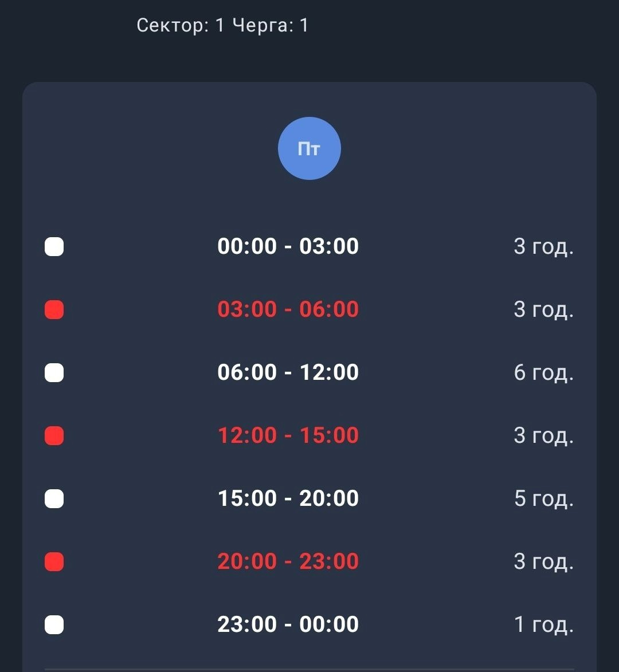Screen dimensions: 619x672
Task: Click the red indicator beside 20:00 - 23:00
Action: point(54,561)
